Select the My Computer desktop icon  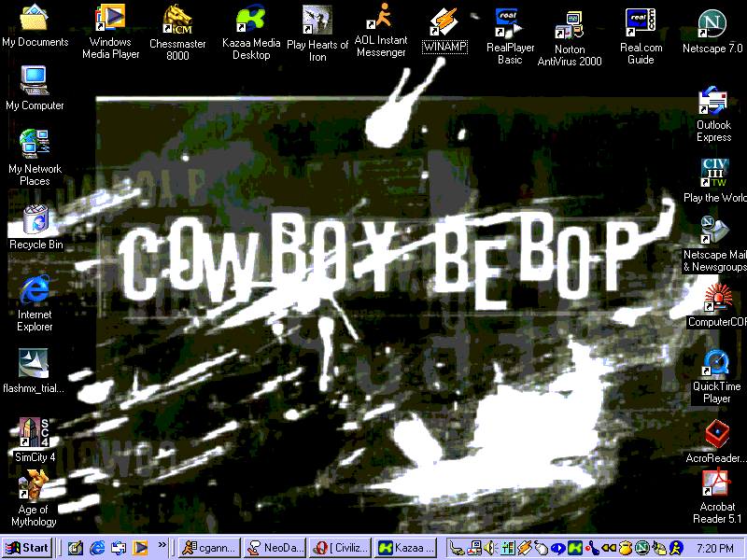click(35, 88)
